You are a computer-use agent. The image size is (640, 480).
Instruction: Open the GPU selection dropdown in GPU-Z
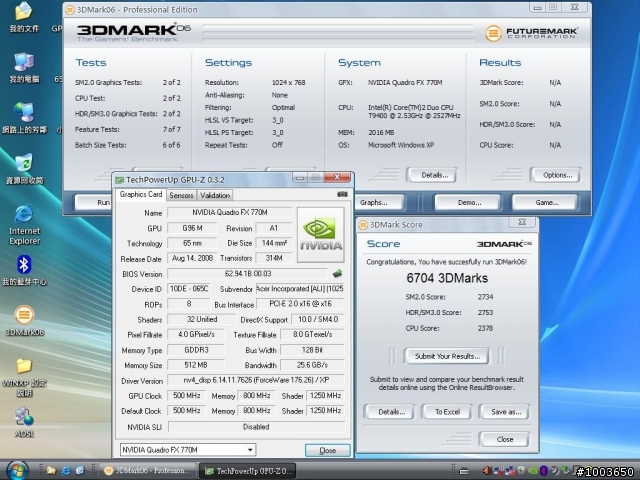(188, 450)
